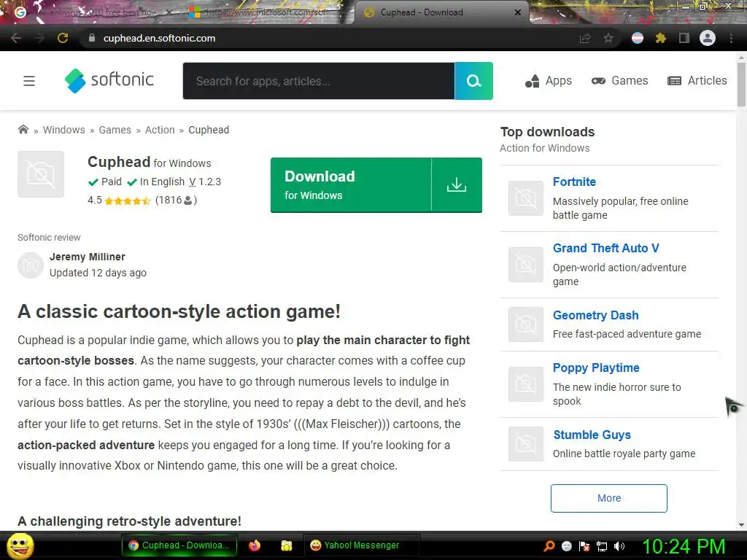747x560 pixels.
Task: Open the Stumble Guys link
Action: click(x=592, y=435)
